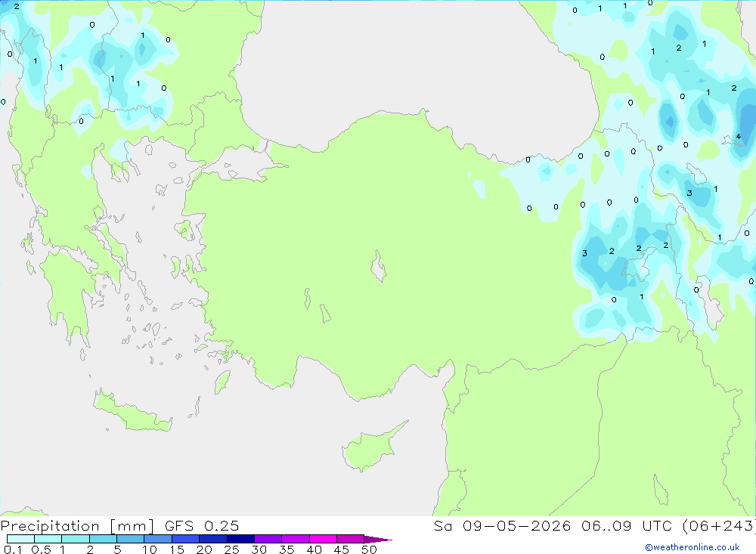Click the legend label '10'
Screen dimensions: 756x554
[x=150, y=549]
